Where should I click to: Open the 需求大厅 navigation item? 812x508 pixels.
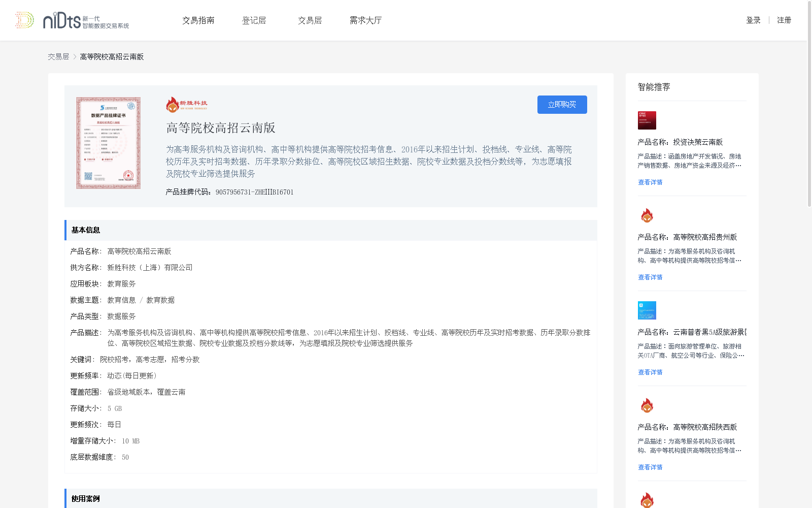pos(365,20)
